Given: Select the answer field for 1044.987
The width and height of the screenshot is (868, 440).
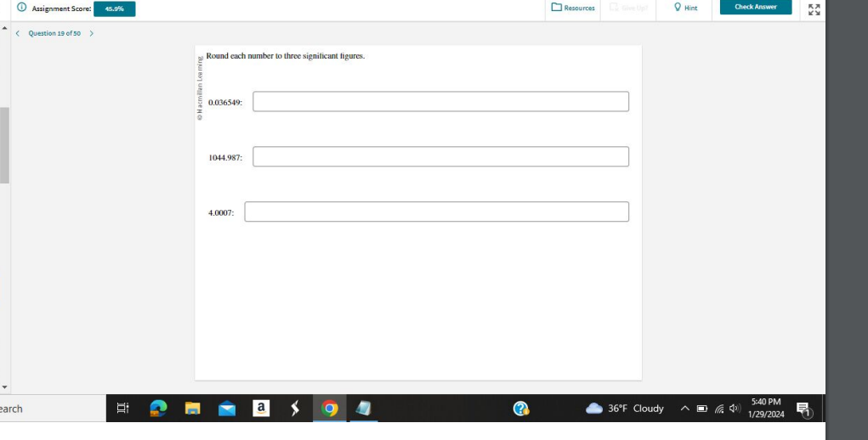Looking at the screenshot, I should coord(440,156).
